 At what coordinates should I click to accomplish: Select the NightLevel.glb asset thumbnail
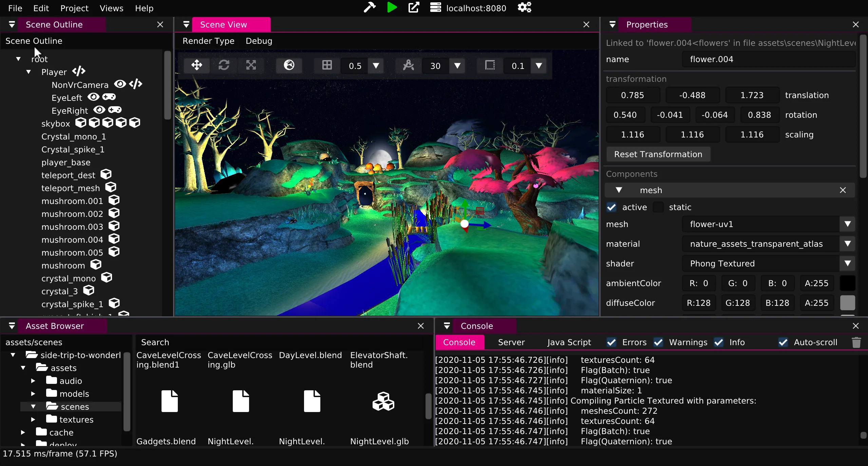[383, 402]
